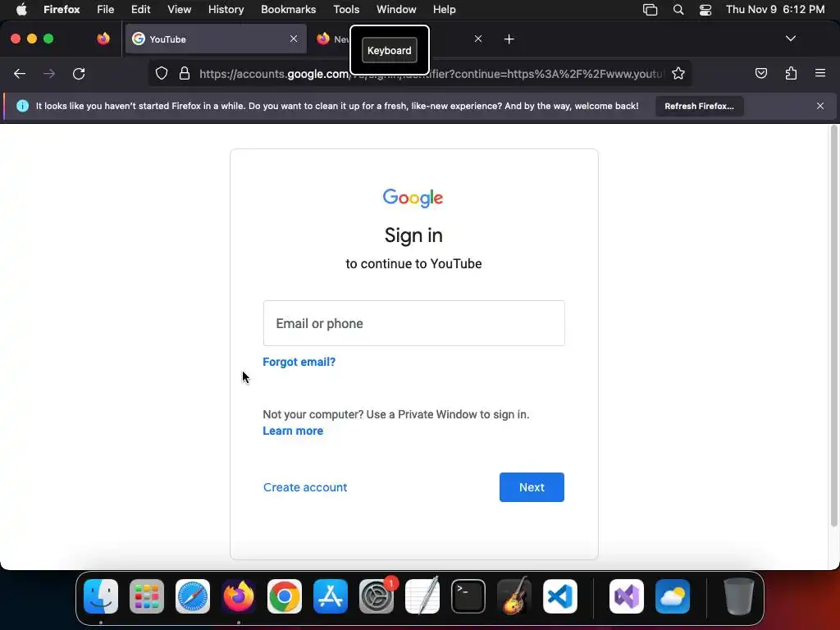Switch to the YouTube tab
840x630 pixels.
tap(216, 39)
